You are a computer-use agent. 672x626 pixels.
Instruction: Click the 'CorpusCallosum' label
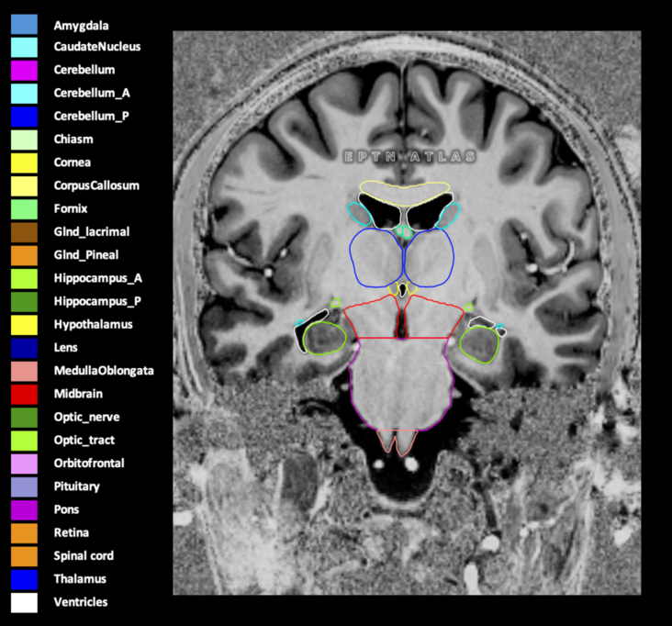96,185
